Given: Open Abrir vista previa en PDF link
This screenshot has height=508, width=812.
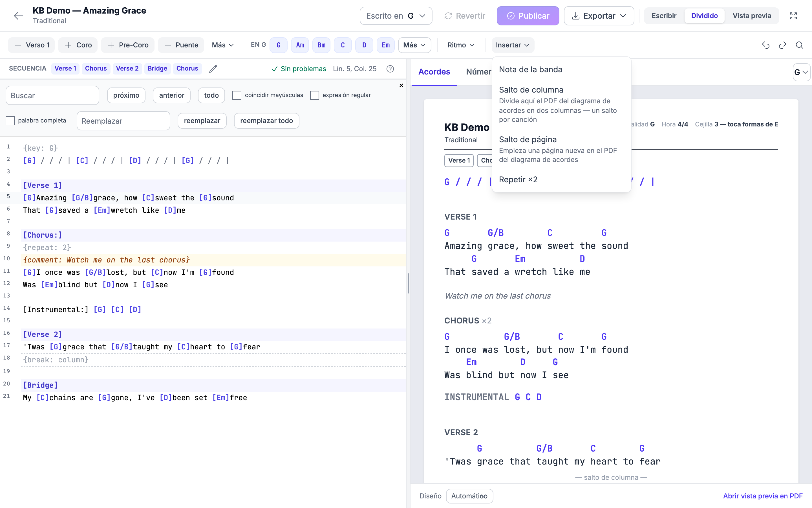Looking at the screenshot, I should [763, 496].
